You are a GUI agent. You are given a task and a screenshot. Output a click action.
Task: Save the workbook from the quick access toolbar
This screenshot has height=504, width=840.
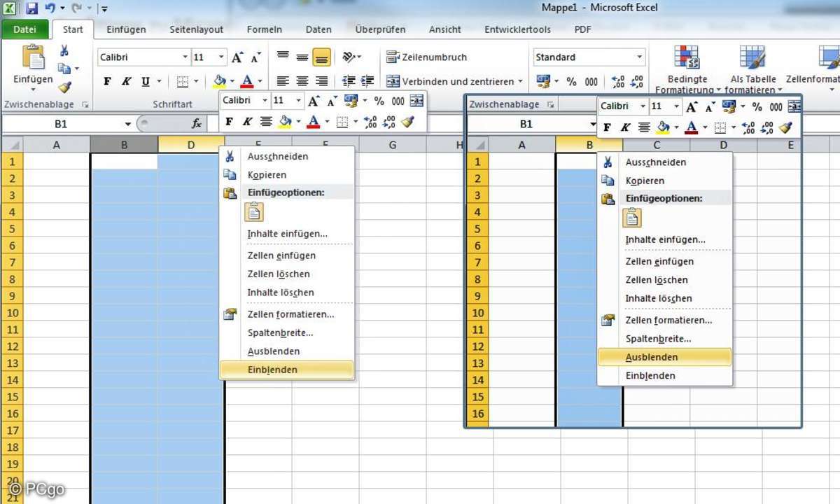[32, 8]
